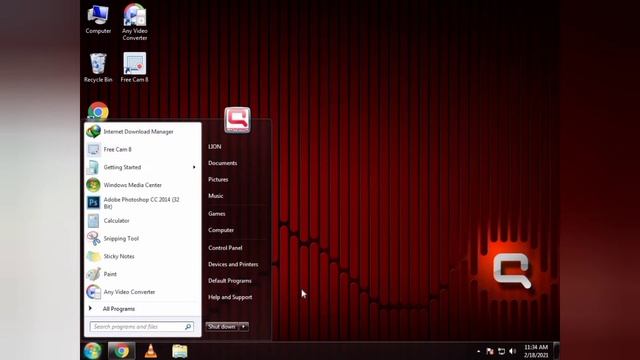
Task: Click the Sticky Notes icon
Action: [x=93, y=256]
